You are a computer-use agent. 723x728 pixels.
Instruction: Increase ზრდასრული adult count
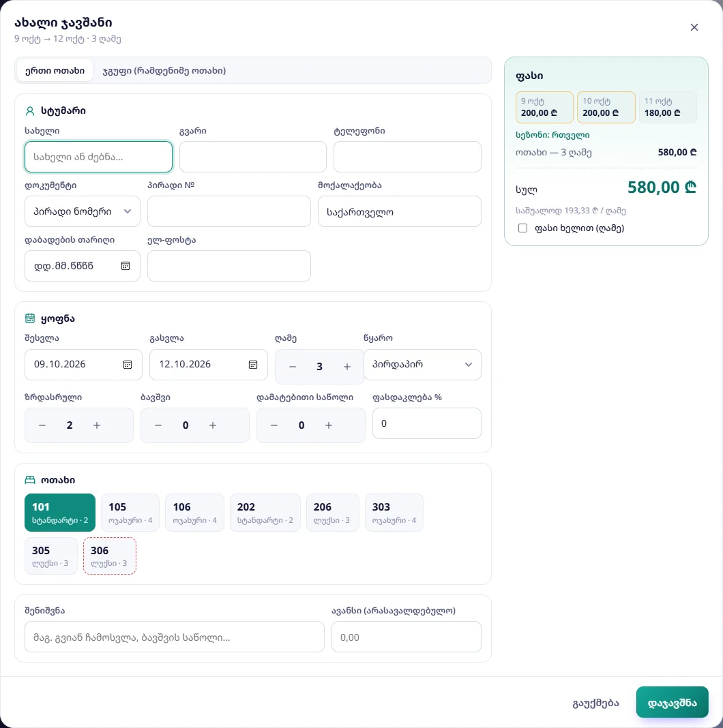pyautogui.click(x=97, y=425)
